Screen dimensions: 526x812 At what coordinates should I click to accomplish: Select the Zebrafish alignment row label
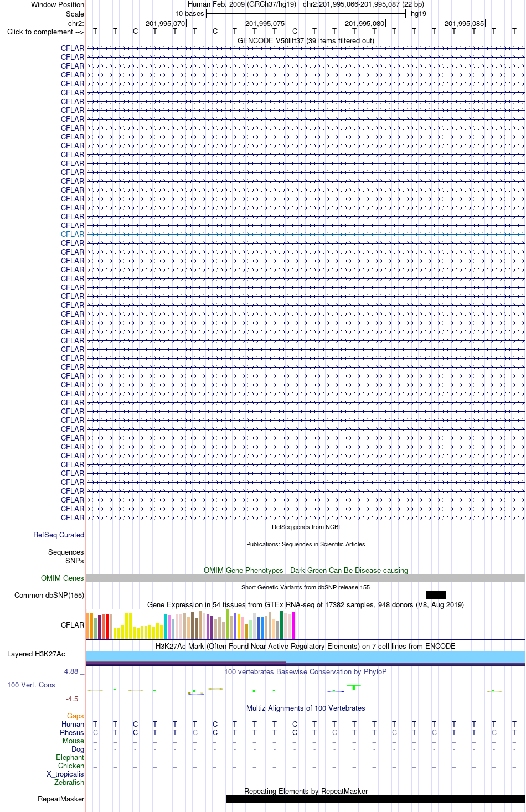[69, 782]
